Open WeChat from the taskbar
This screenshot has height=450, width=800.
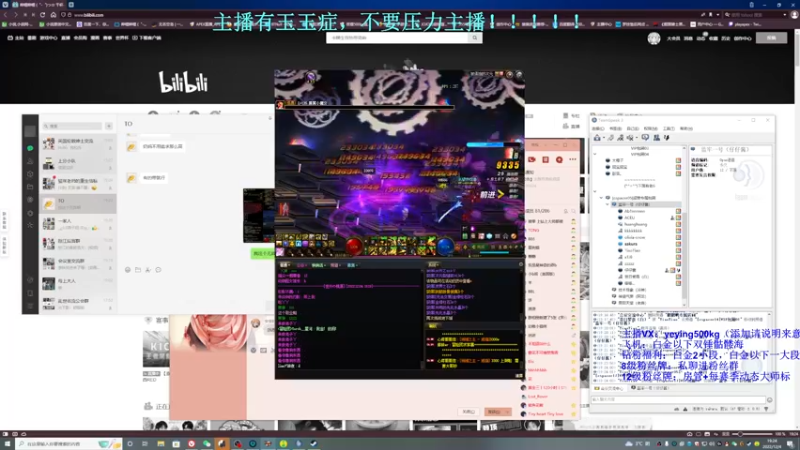[x=207, y=444]
